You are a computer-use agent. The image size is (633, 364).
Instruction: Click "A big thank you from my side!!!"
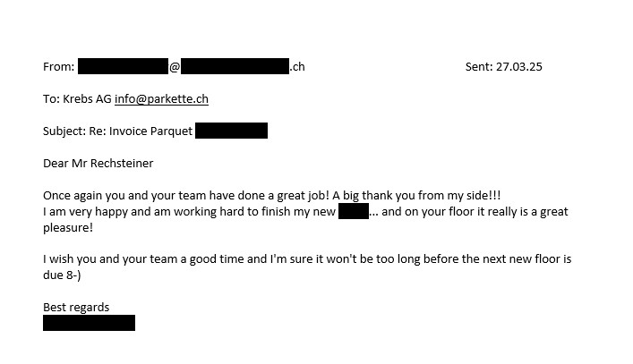(416, 196)
